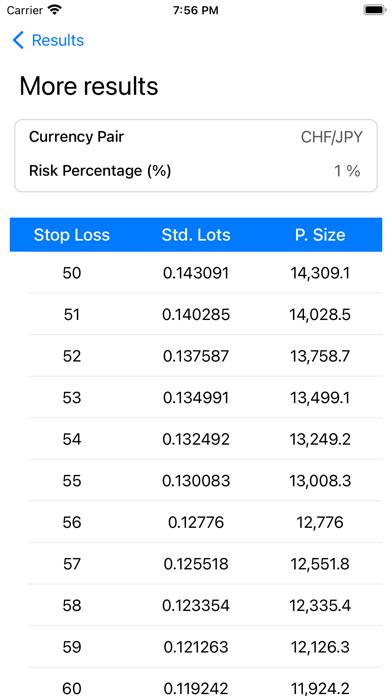The image size is (392, 696).
Task: Tap the Risk Percentage (%) label
Action: (x=100, y=170)
